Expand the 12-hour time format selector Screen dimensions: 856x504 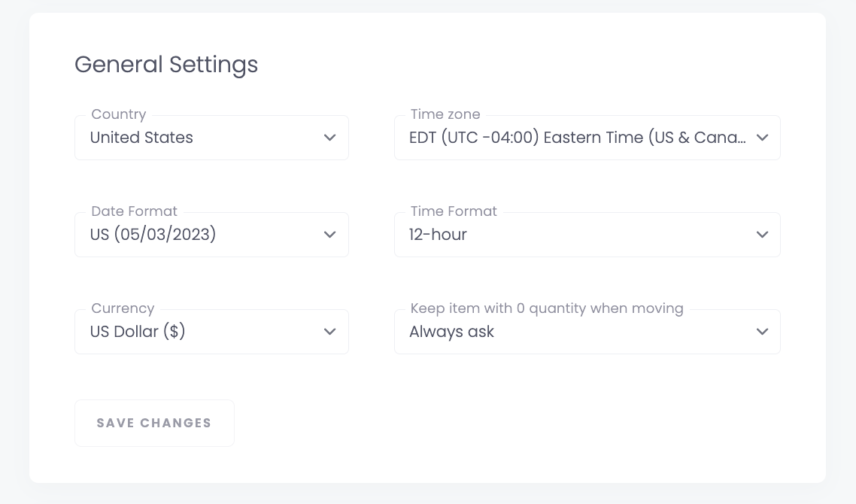click(587, 235)
